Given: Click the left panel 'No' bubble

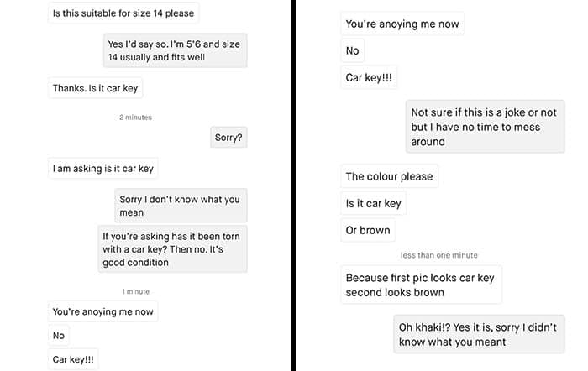Looking at the screenshot, I should pos(59,336).
